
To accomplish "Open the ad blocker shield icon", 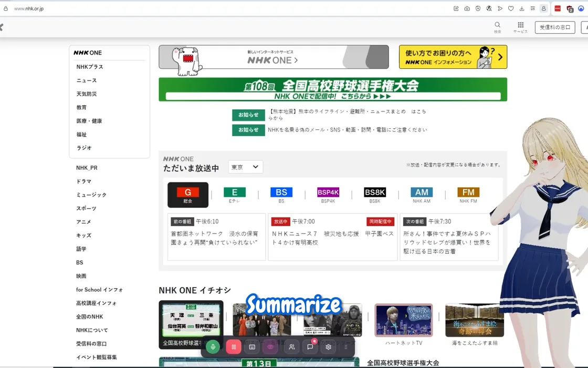I will point(478,8).
